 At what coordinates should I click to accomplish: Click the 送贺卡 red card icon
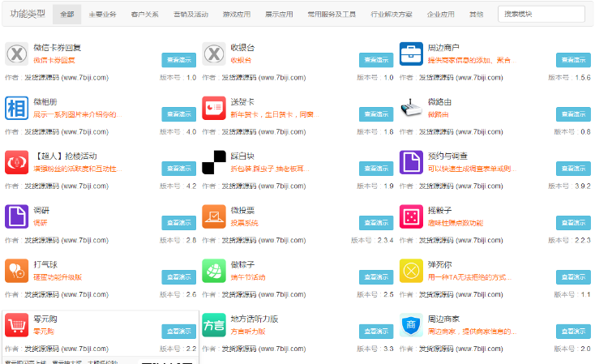pos(214,108)
